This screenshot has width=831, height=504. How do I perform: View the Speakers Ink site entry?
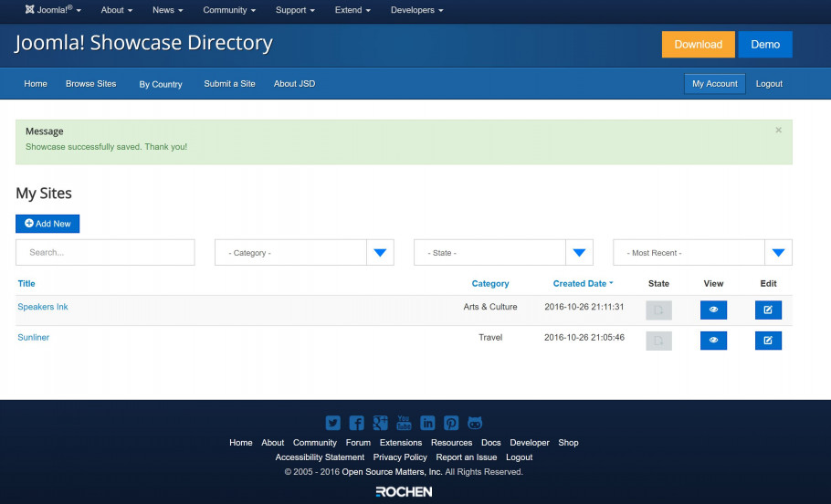pos(713,310)
